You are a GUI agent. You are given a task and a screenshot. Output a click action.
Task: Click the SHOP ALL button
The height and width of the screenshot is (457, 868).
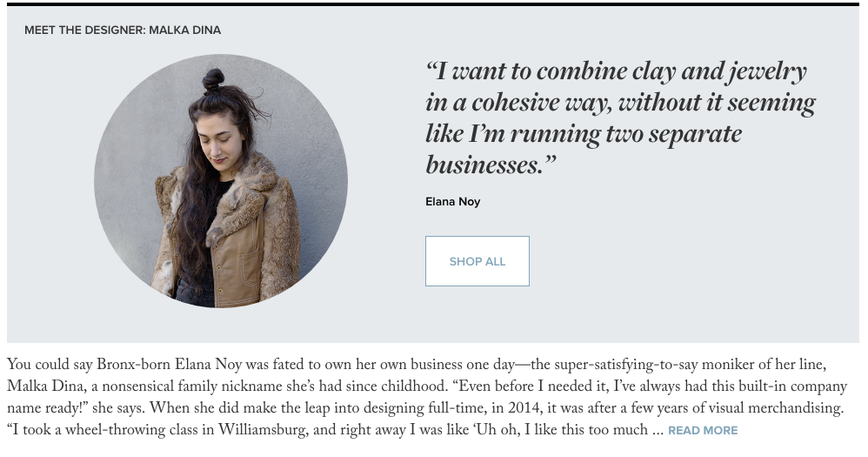(477, 261)
